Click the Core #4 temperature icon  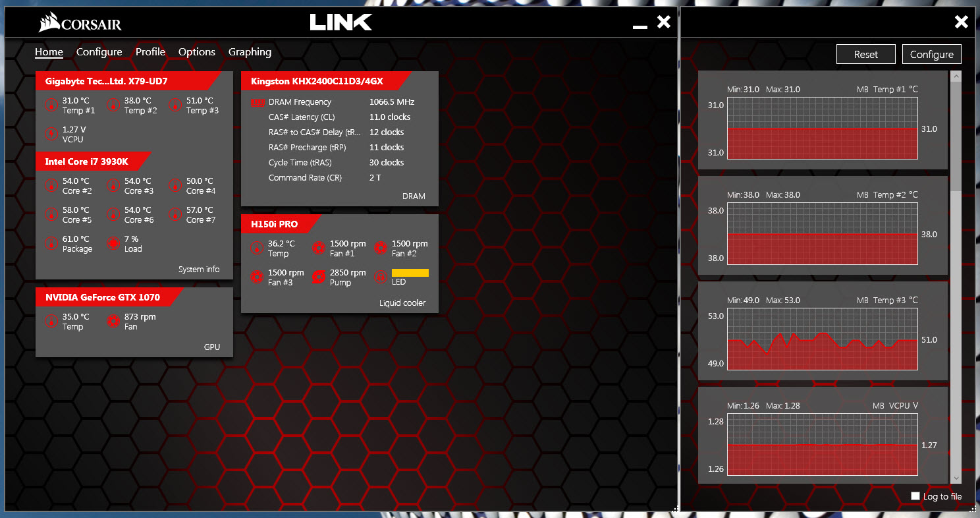tap(175, 185)
